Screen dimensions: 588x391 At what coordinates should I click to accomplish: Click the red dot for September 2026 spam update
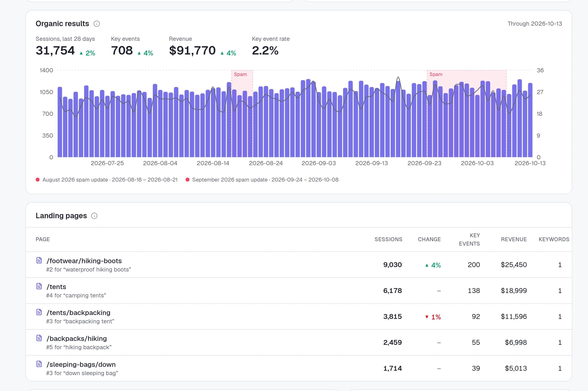(188, 180)
